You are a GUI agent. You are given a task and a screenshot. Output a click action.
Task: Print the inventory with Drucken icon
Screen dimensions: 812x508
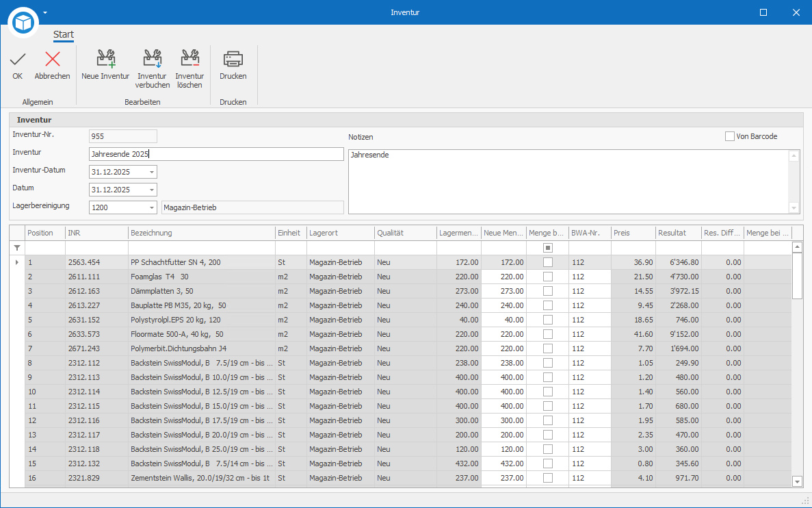tap(233, 59)
